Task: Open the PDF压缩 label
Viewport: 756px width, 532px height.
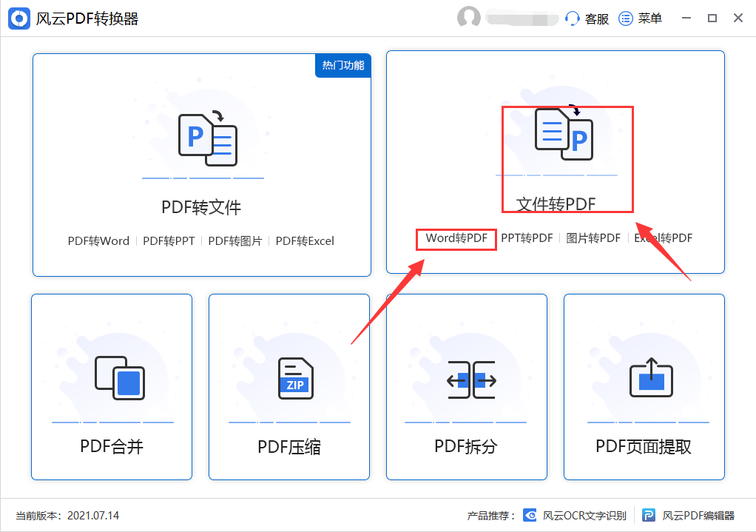Action: point(288,447)
